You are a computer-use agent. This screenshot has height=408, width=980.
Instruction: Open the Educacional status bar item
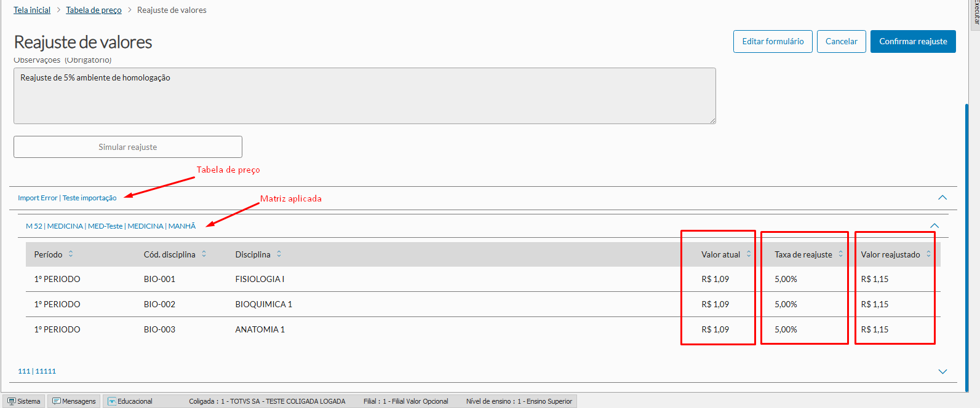pos(130,401)
